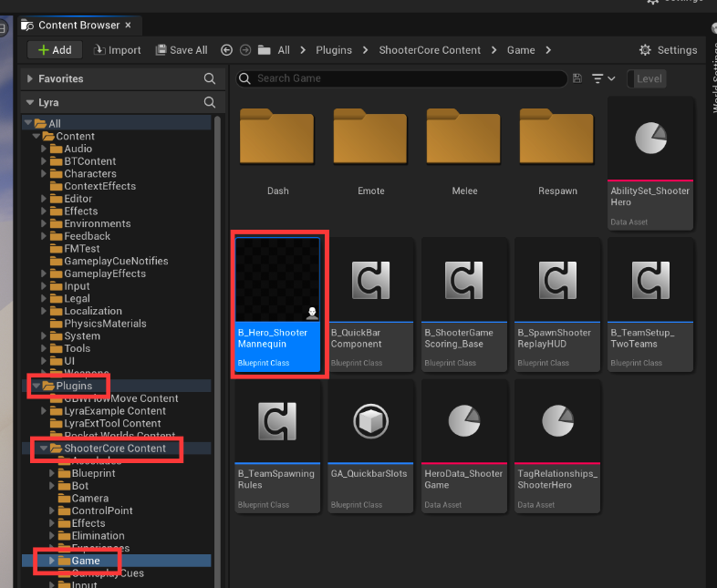This screenshot has height=588, width=717.
Task: Click the Import button
Action: (117, 50)
